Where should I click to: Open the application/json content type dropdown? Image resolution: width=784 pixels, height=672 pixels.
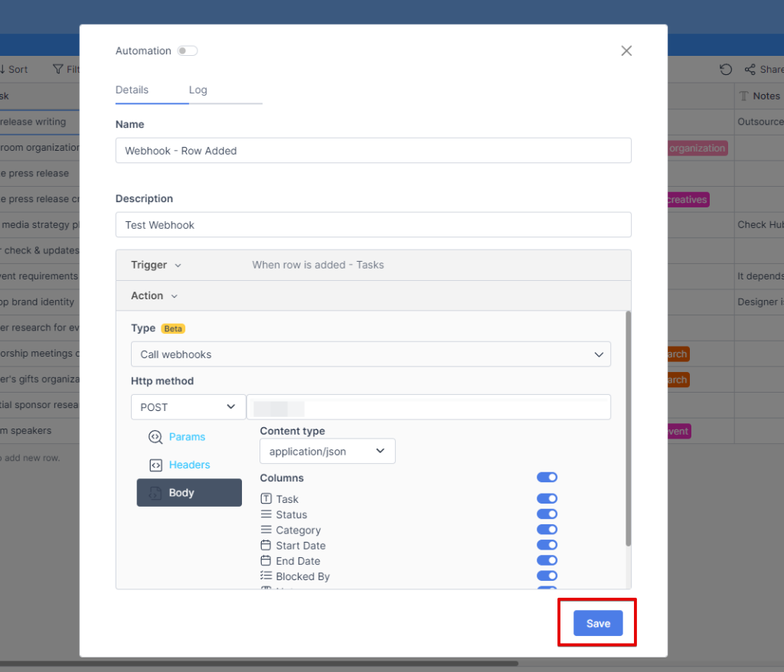pyautogui.click(x=327, y=452)
